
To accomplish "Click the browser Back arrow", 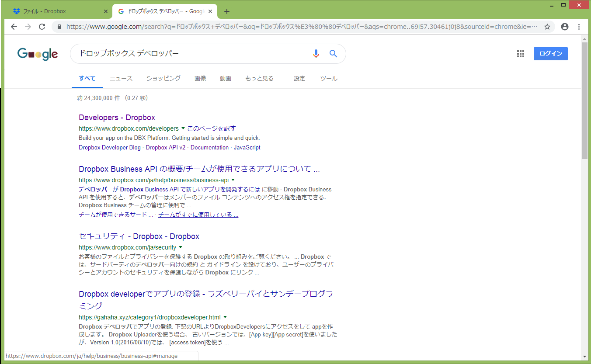I will point(14,27).
